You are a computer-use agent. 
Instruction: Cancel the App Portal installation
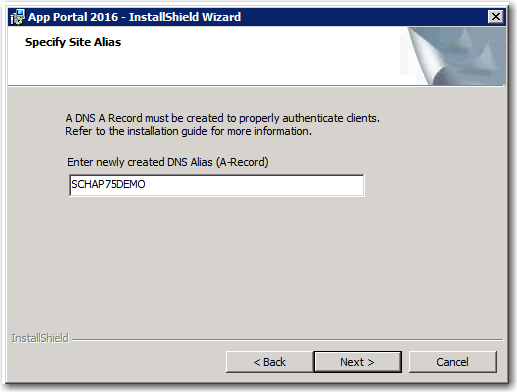pos(452,362)
